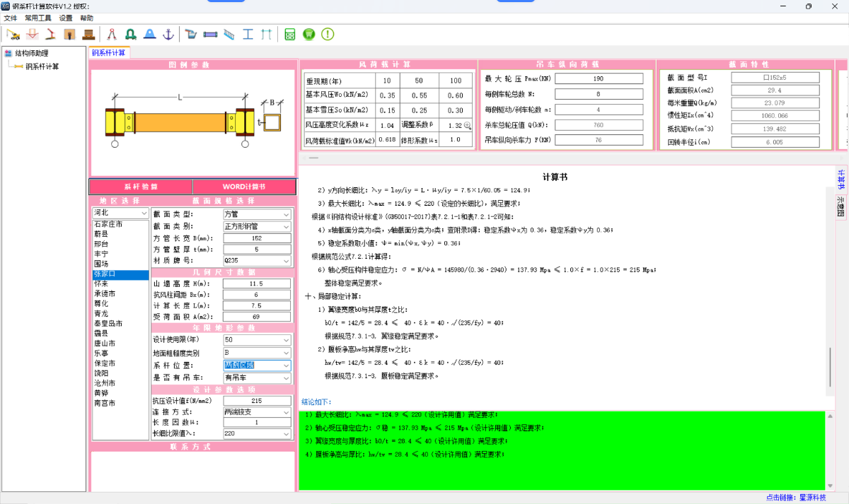Switch to the 钢系杆计算 tab
Image resolution: width=849 pixels, height=504 pixels.
pyautogui.click(x=109, y=52)
